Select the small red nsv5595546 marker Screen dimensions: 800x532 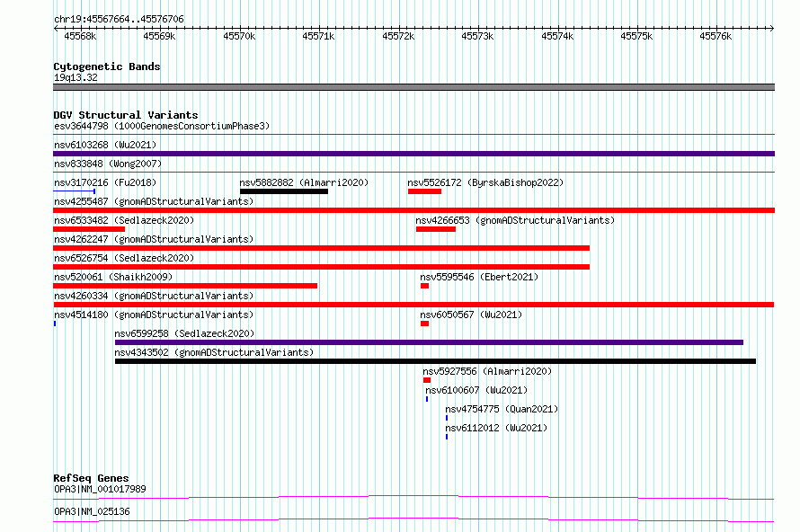click(424, 286)
